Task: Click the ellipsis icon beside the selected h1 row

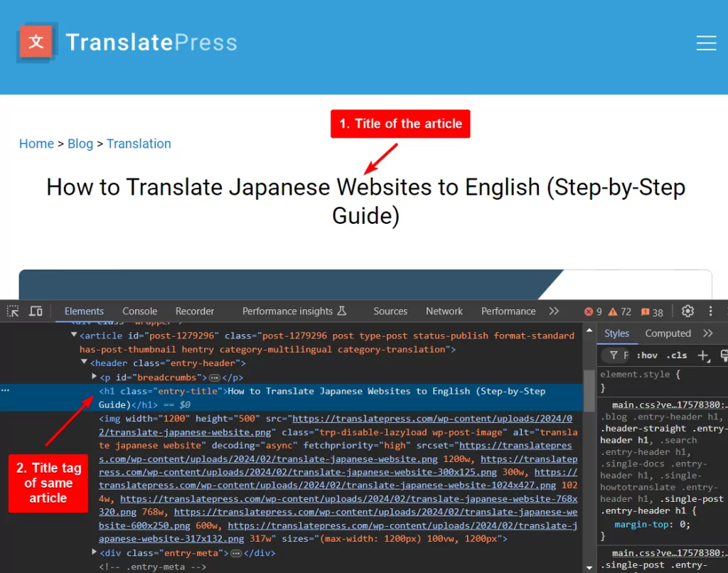Action: pyautogui.click(x=5, y=390)
